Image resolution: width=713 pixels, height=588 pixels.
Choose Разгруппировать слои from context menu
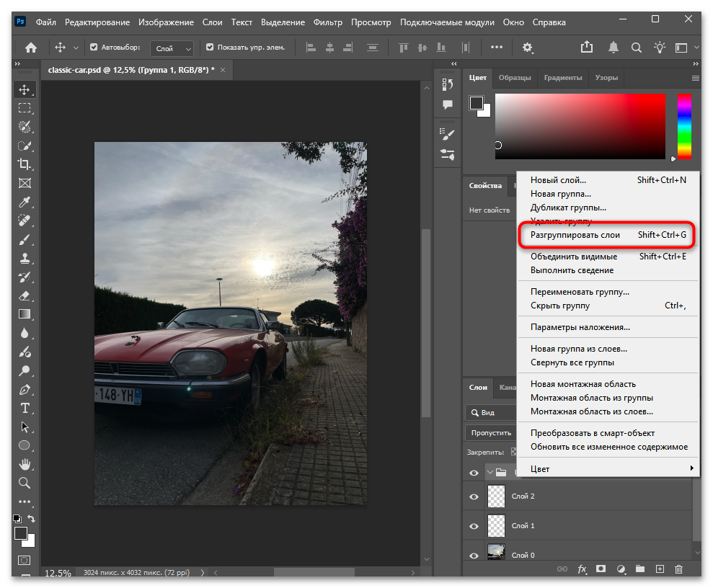(x=575, y=235)
